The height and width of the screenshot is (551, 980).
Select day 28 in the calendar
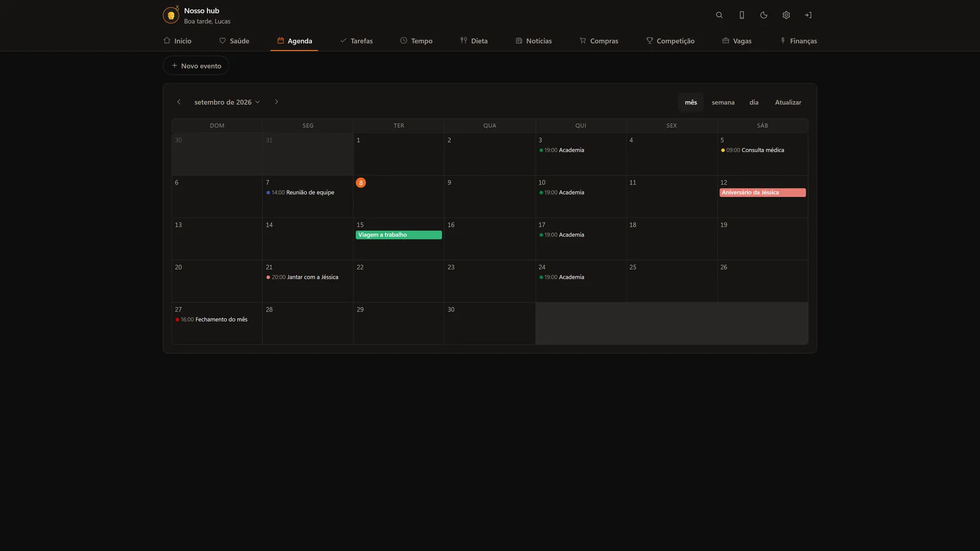pyautogui.click(x=308, y=323)
